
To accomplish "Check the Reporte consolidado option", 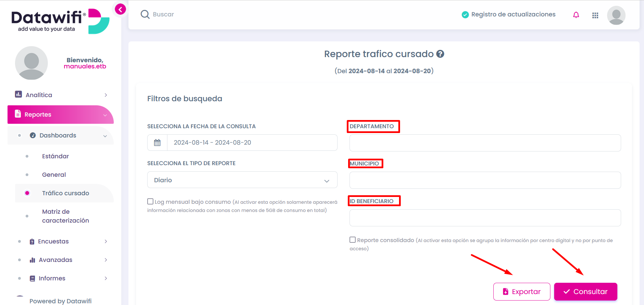I will 353,240.
